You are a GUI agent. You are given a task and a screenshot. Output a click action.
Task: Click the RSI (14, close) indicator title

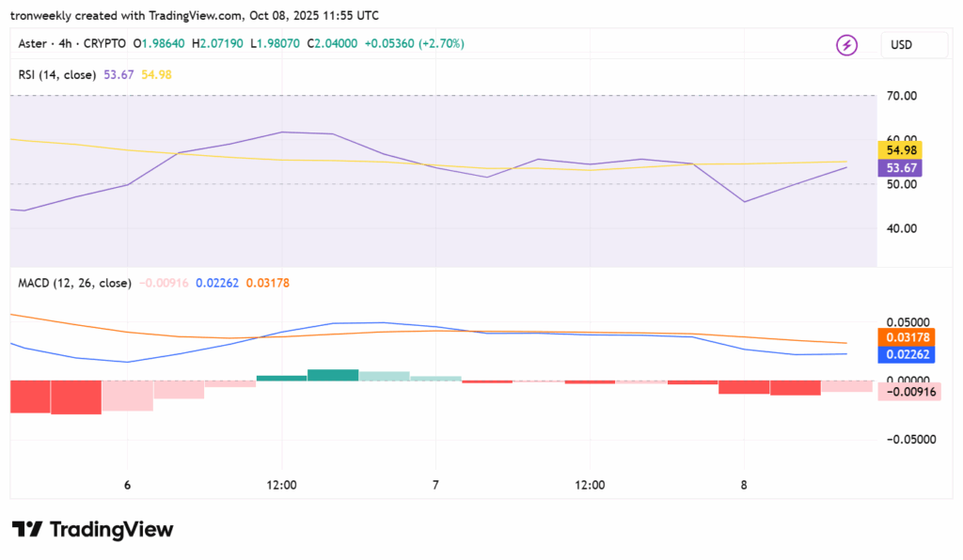pyautogui.click(x=57, y=74)
